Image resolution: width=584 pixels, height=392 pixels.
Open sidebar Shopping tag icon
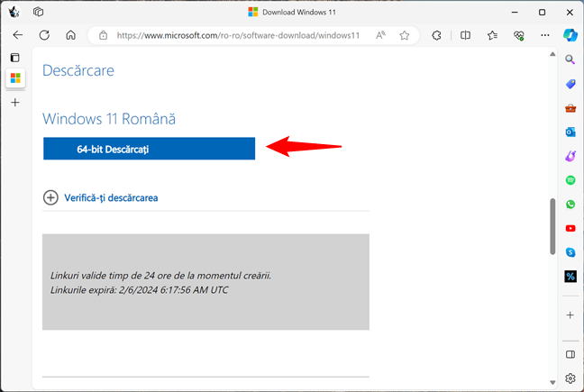pos(570,84)
